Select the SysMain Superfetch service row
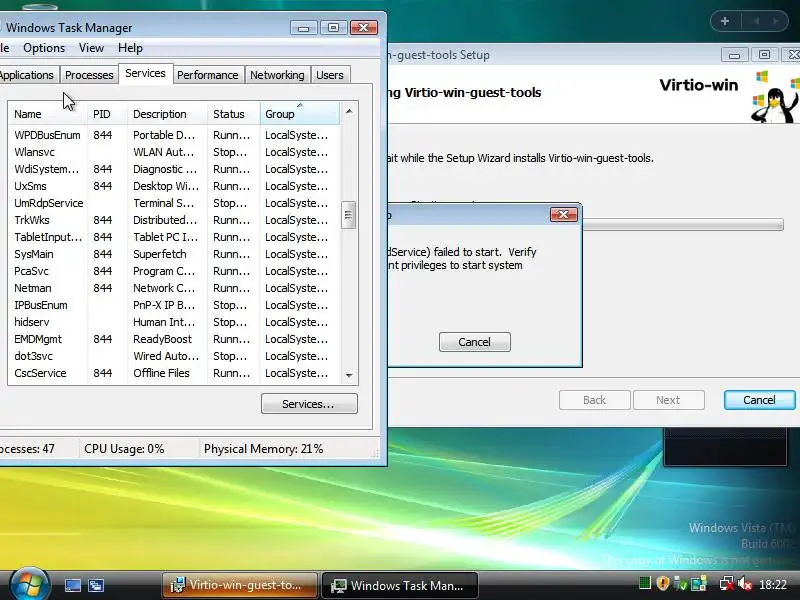 point(174,254)
